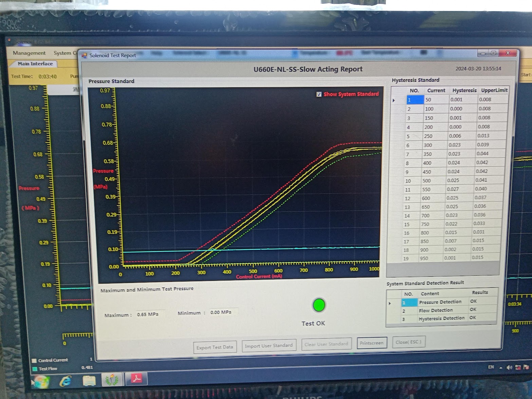The image size is (532, 399).
Task: Click the UpperLimit column header
Action: [494, 90]
